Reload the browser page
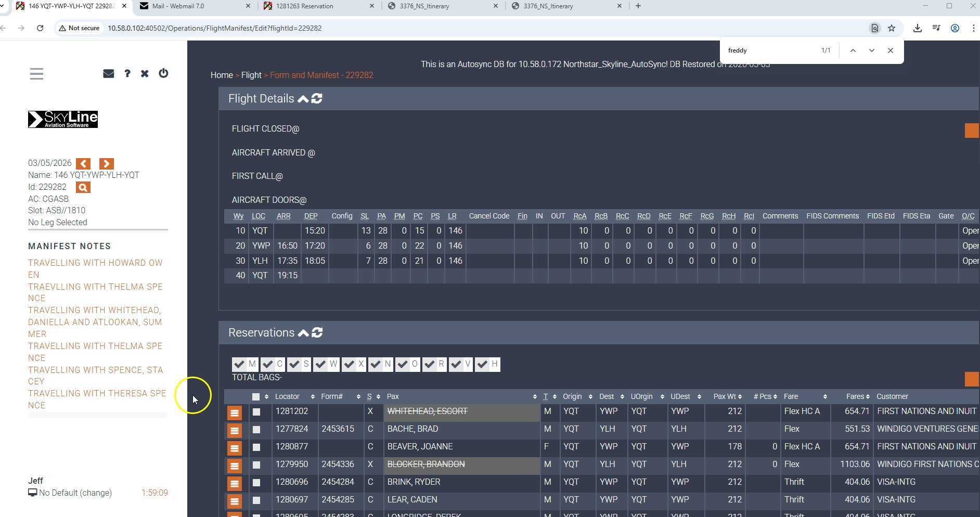The height and width of the screenshot is (517, 980). click(x=40, y=28)
